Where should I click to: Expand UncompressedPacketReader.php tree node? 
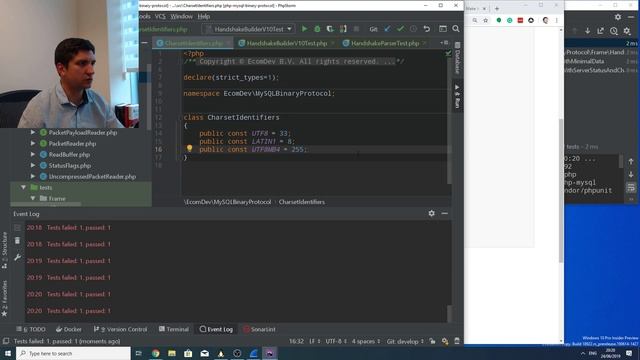tap(33, 176)
